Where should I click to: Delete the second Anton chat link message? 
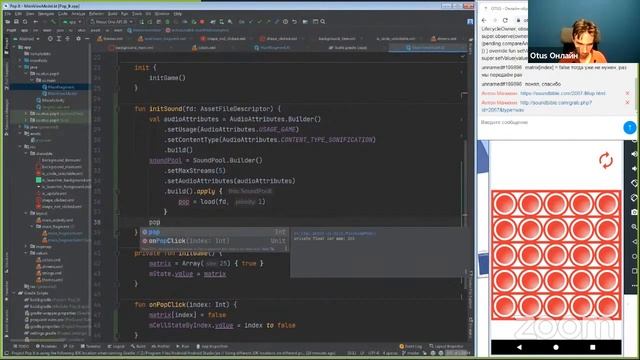tap(627, 103)
